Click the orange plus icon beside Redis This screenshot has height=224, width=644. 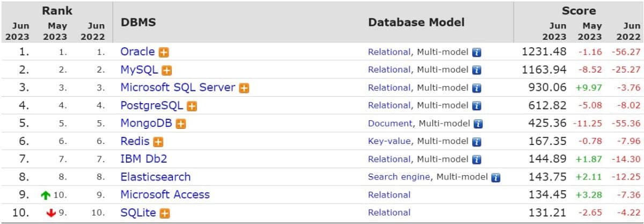[158, 142]
